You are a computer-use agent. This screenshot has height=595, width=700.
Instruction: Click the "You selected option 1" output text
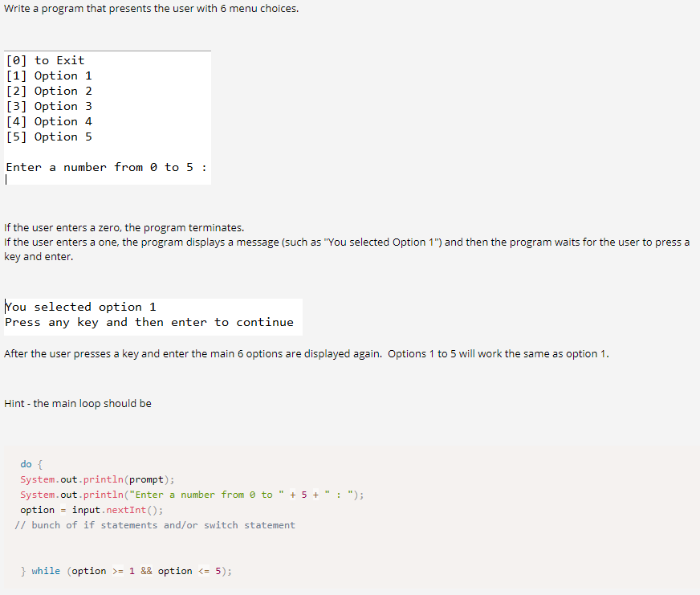(80, 306)
